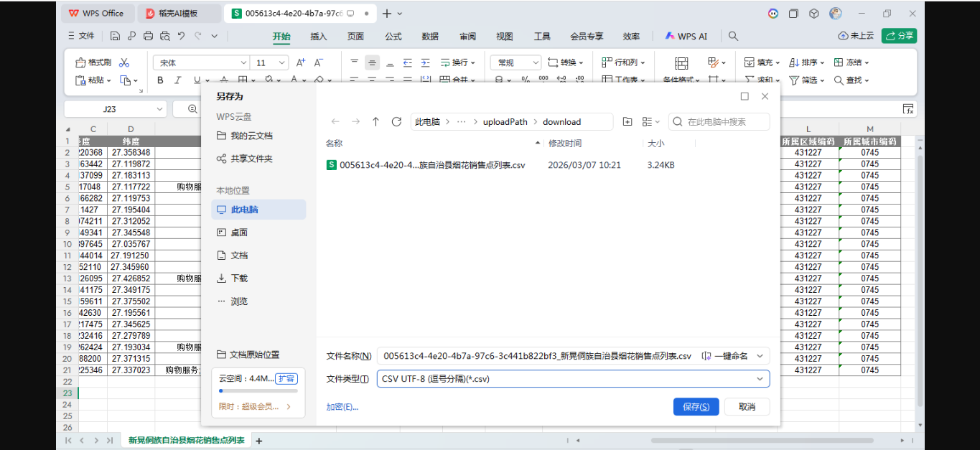This screenshot has width=980, height=450.
Task: Switch to 稻壳AI模板 tab
Action: 179,13
